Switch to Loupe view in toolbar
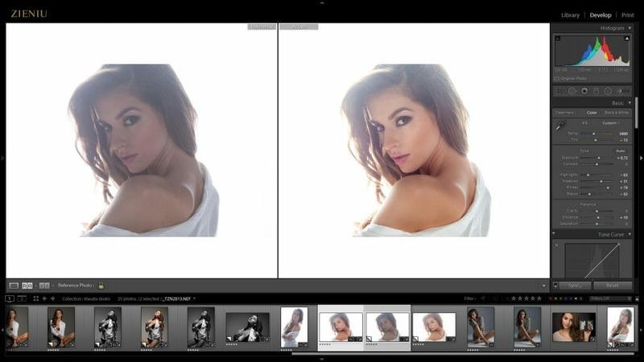This screenshot has width=644, height=362. coord(14,285)
